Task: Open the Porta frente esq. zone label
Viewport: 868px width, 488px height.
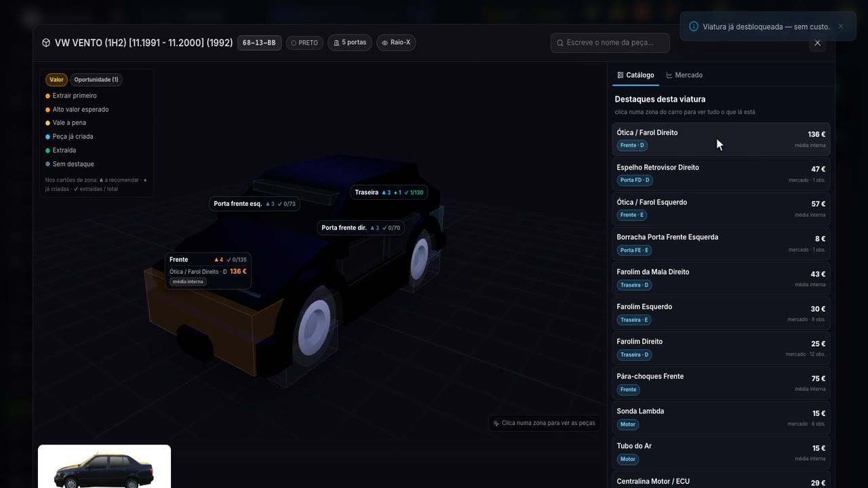Action: click(255, 203)
